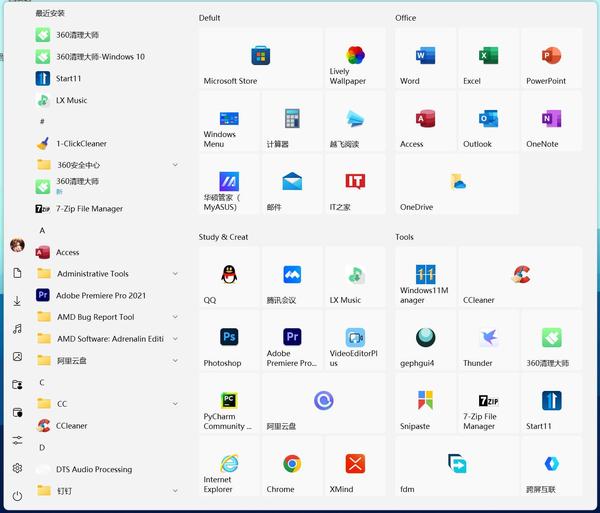Viewport: 600px width, 513px height.
Task: Open 360清理大师-Windows 10 entry
Action: (107, 57)
